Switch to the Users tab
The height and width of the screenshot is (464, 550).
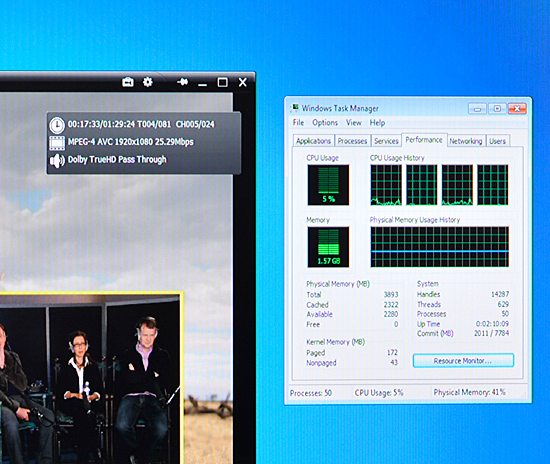(x=497, y=141)
